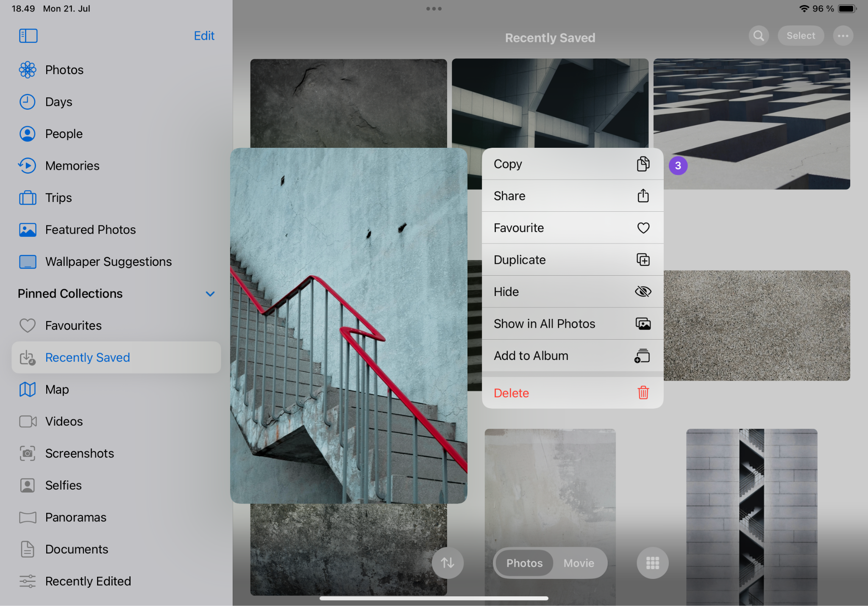
Task: Click the Wi-Fi status icon
Action: 804,8
